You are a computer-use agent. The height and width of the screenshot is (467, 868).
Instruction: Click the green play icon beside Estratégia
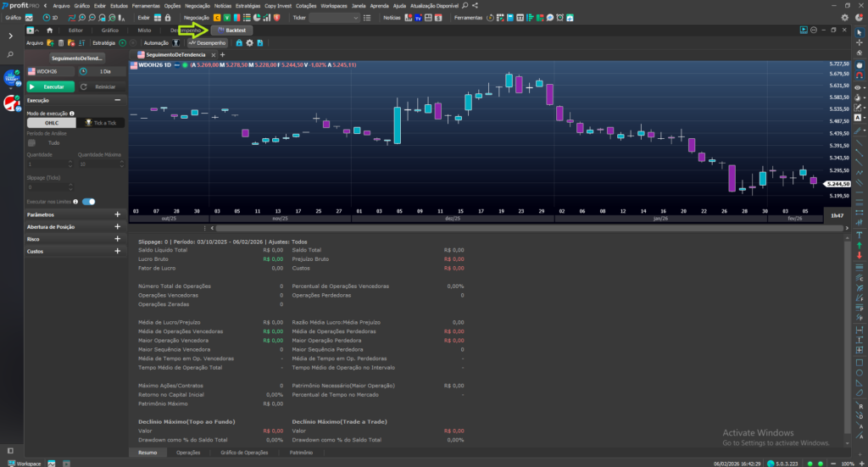pos(123,42)
